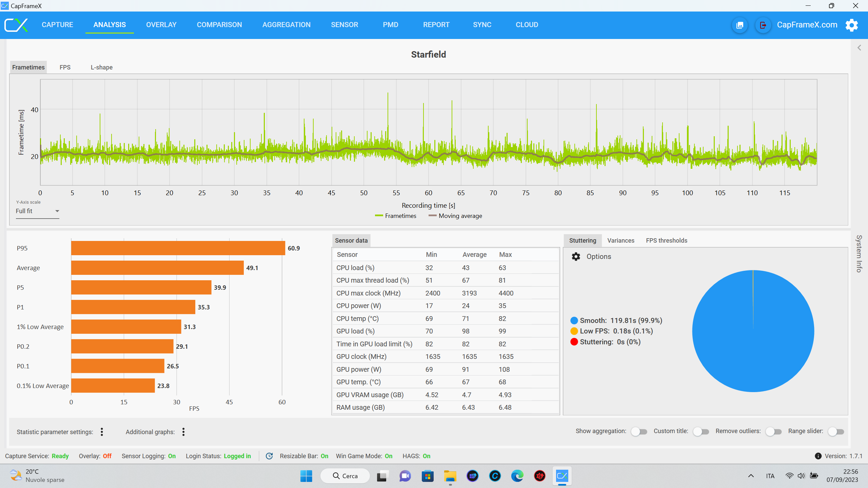Enable Range slider switch
The width and height of the screenshot is (868, 488).
coord(836,432)
